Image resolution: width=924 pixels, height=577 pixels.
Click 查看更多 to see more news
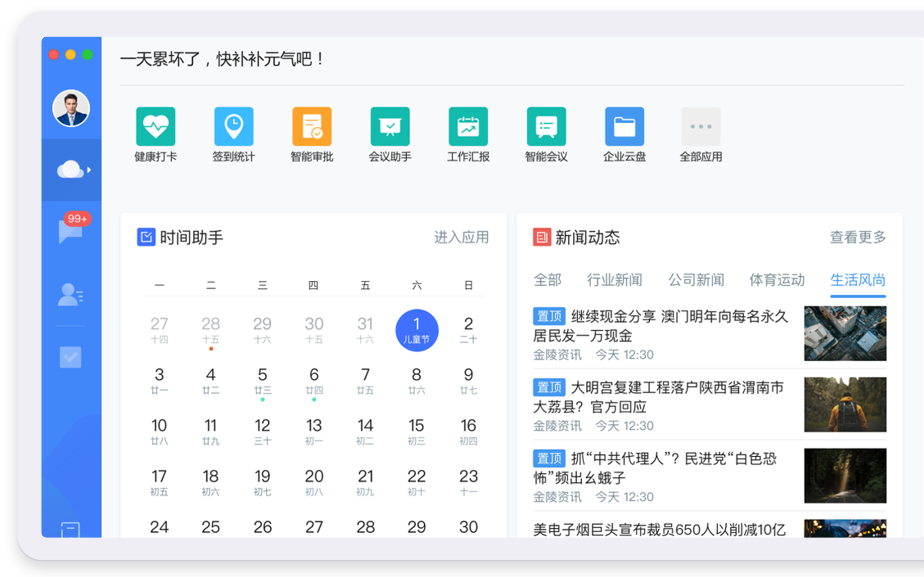tap(858, 237)
